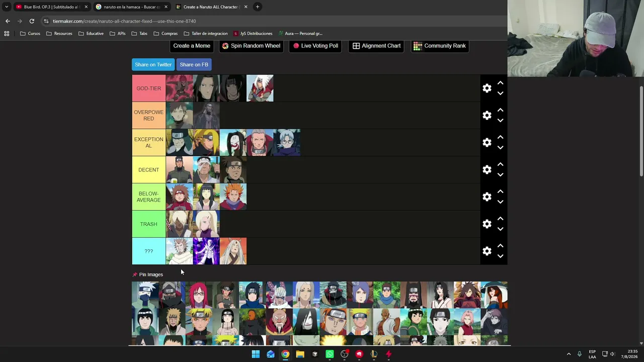Viewport: 644px width, 362px height.
Task: Close the naruto en la hamaca tab
Action: (166, 7)
